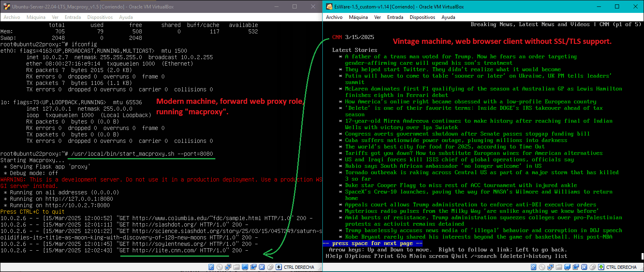Click the ifconfig command prompt line
The width and height of the screenshot is (644, 272).
click(x=49, y=44)
